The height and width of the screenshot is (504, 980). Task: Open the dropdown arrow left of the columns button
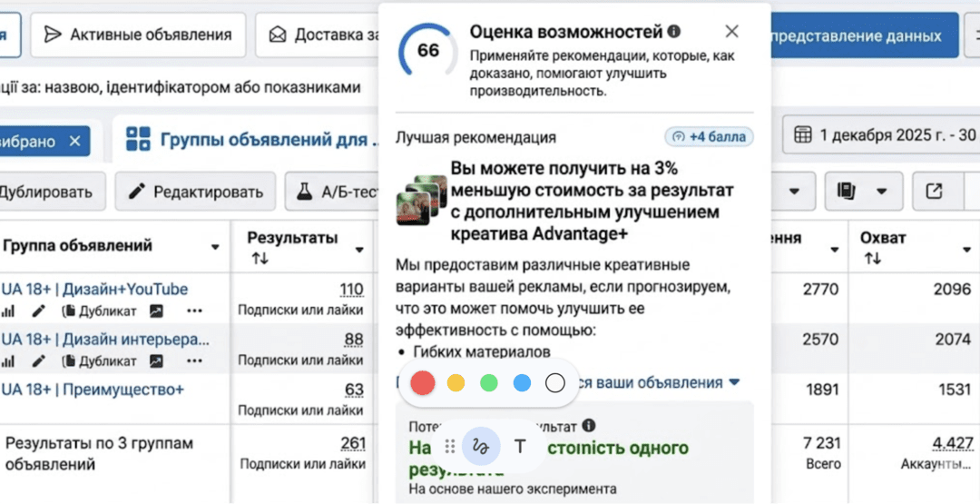(x=794, y=191)
